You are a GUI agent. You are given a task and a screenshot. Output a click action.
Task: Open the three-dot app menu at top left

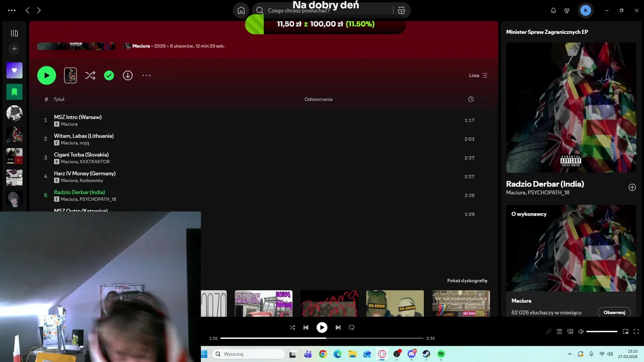tap(12, 10)
